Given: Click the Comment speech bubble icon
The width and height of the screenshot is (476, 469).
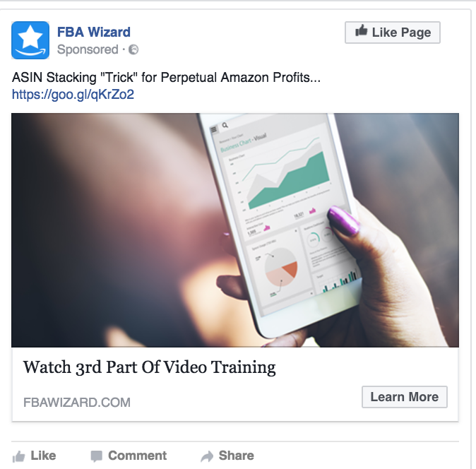Looking at the screenshot, I should pyautogui.click(x=96, y=456).
